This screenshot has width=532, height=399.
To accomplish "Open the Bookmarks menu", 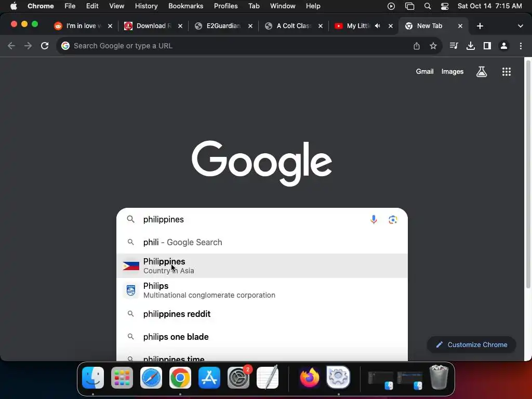I will 185,6.
